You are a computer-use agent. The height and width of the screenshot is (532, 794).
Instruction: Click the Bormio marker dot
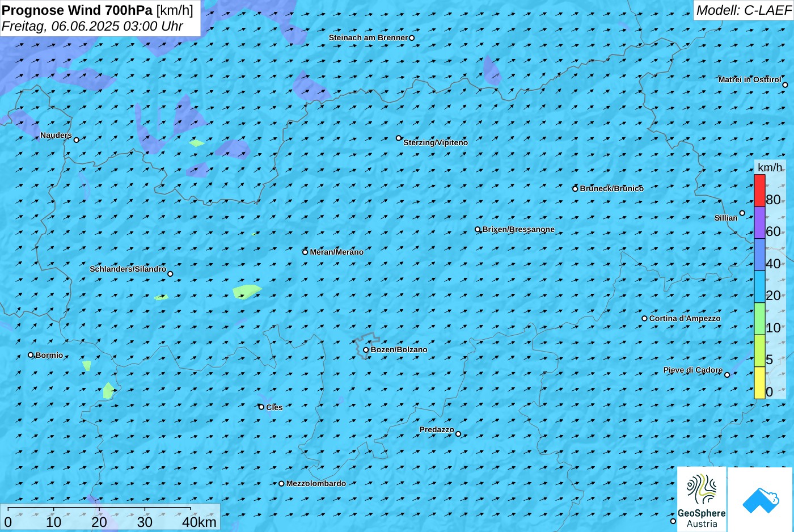click(x=31, y=355)
